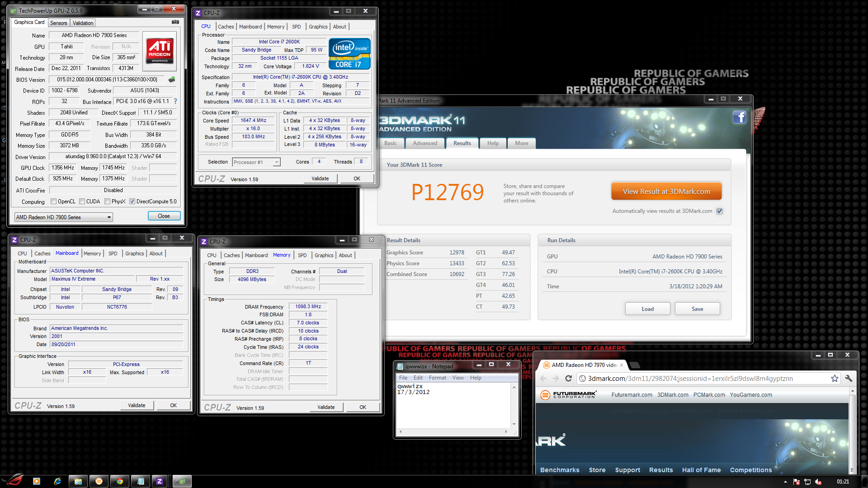
Task: Open the Facebook icon in 3DMark 11
Action: point(739,117)
